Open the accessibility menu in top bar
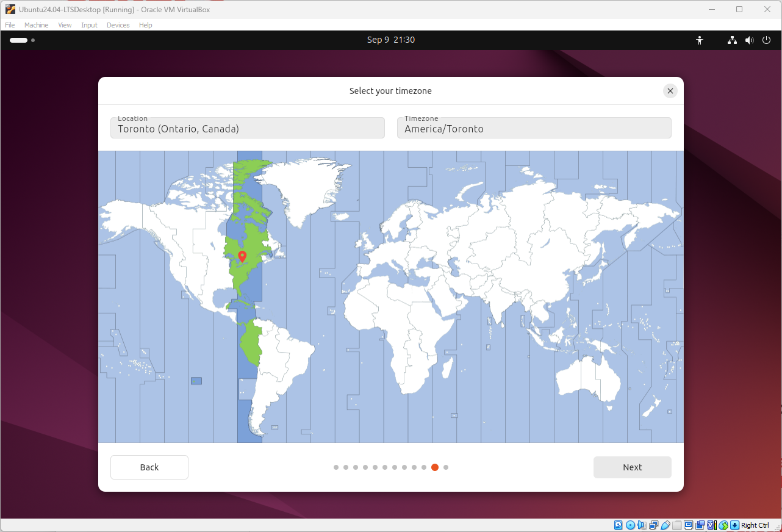This screenshot has width=782, height=532. [700, 40]
